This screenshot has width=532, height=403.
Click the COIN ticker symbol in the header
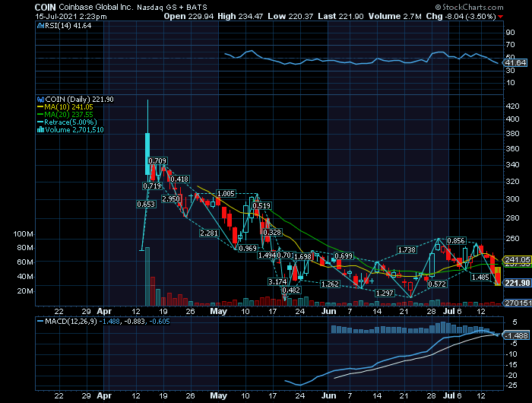click(45, 7)
